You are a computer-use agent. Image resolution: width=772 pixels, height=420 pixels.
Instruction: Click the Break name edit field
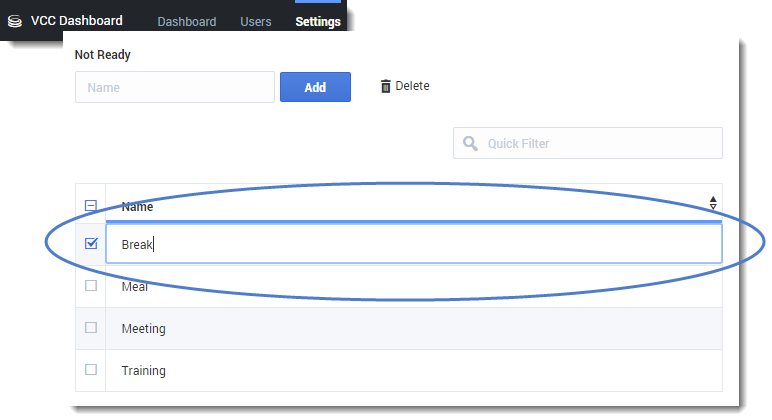click(414, 244)
